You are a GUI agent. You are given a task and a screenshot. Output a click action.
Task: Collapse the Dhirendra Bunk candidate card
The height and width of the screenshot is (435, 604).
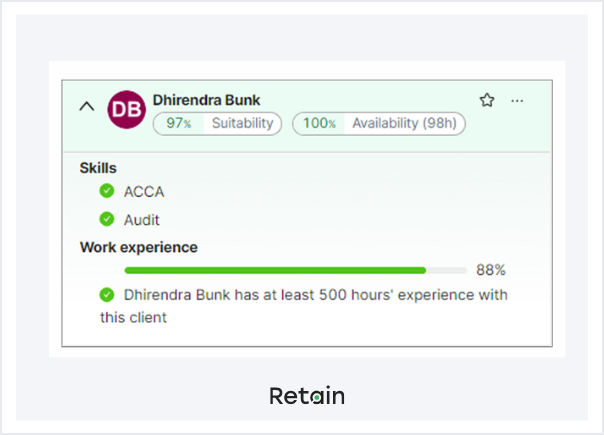(87, 106)
